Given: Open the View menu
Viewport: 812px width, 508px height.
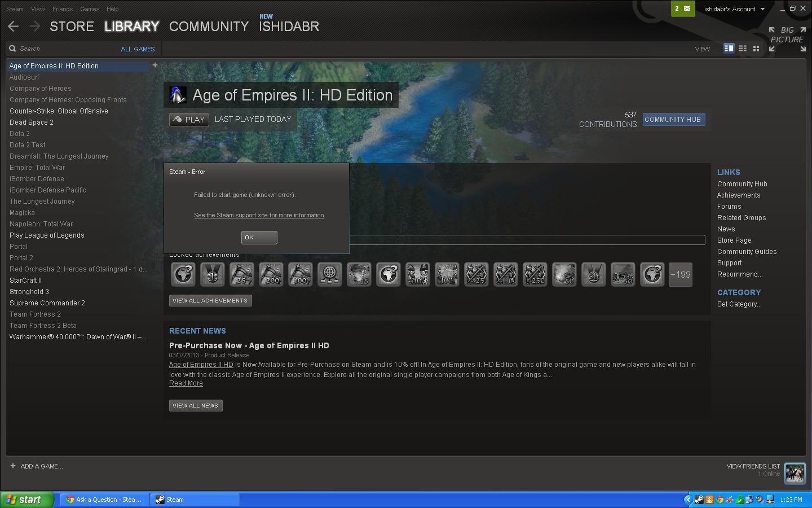Looking at the screenshot, I should point(38,9).
